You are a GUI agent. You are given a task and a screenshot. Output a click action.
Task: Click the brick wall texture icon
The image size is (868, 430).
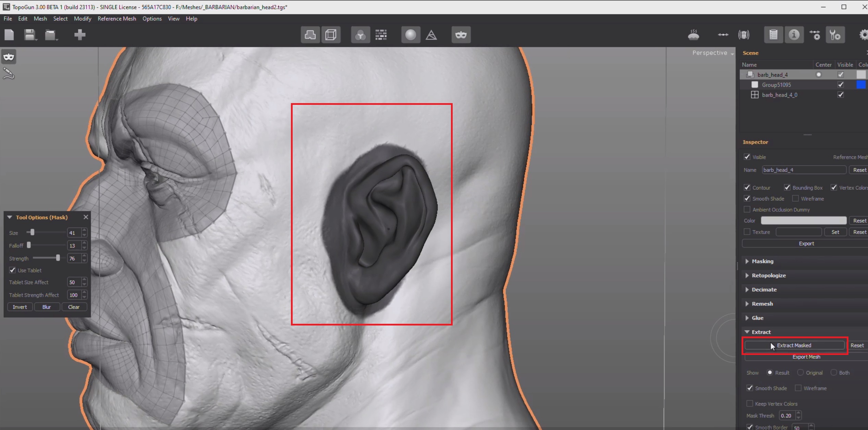(x=381, y=35)
